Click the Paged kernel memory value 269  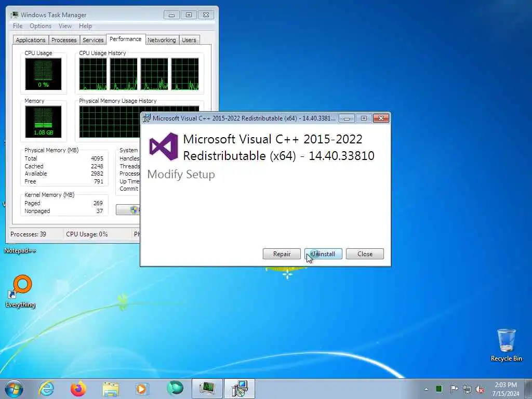98,203
